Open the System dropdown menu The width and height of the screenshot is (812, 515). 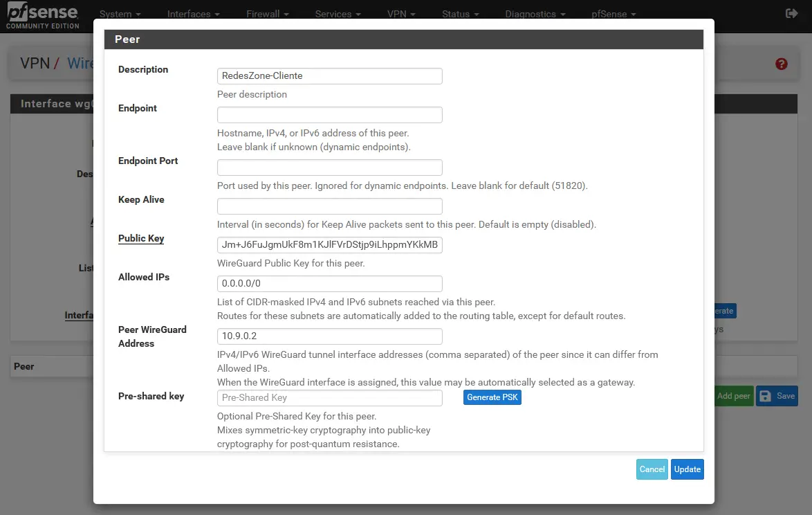(120, 14)
